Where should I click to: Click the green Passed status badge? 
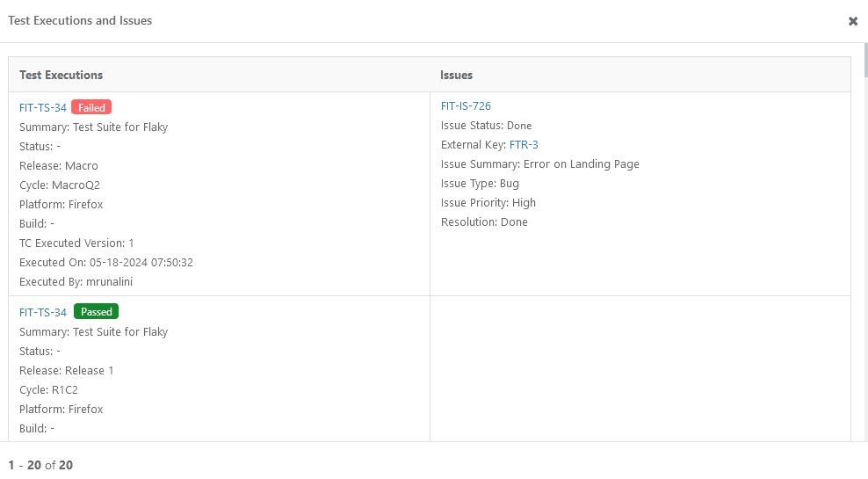(96, 312)
